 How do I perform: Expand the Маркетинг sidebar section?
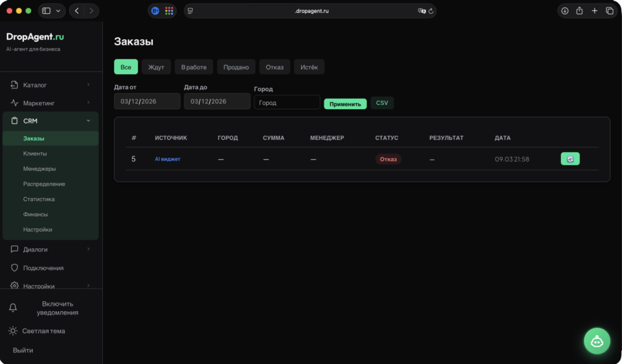point(88,103)
